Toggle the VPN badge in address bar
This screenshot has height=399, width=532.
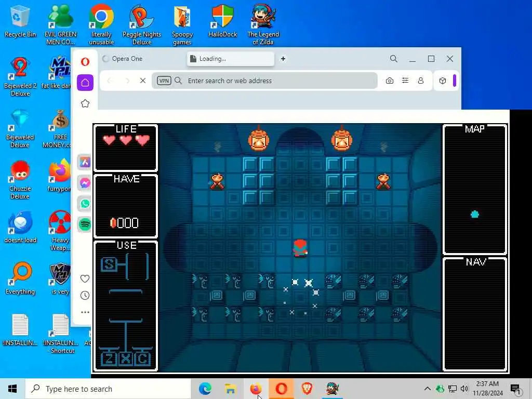pos(164,81)
